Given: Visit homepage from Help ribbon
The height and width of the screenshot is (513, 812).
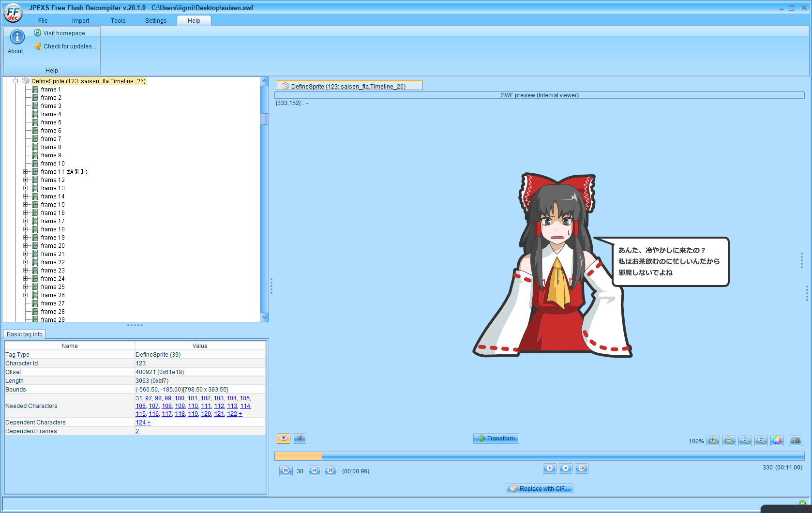Looking at the screenshot, I should (60, 33).
